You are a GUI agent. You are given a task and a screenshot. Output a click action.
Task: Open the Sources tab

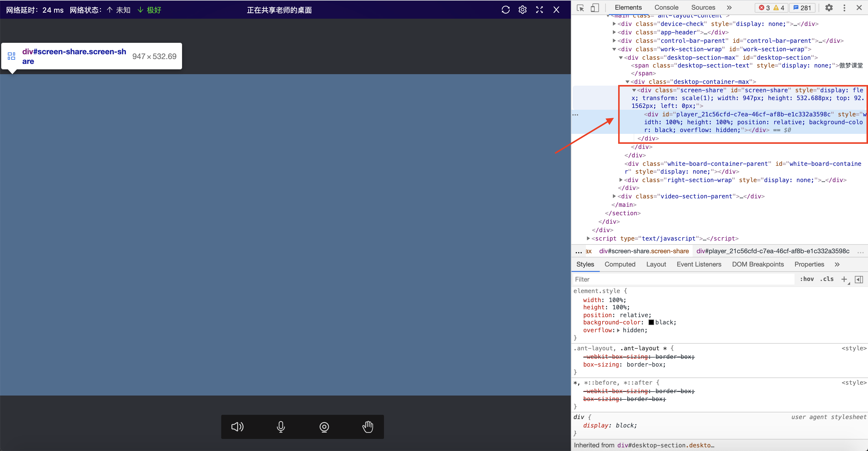(x=703, y=8)
